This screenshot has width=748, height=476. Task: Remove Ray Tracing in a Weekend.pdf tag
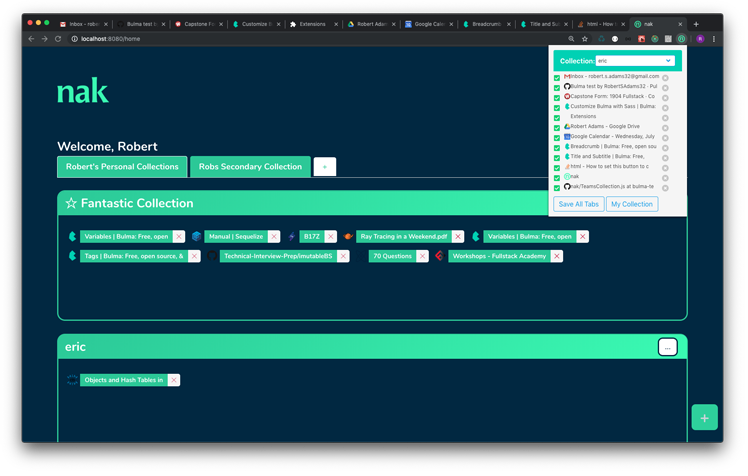point(458,237)
